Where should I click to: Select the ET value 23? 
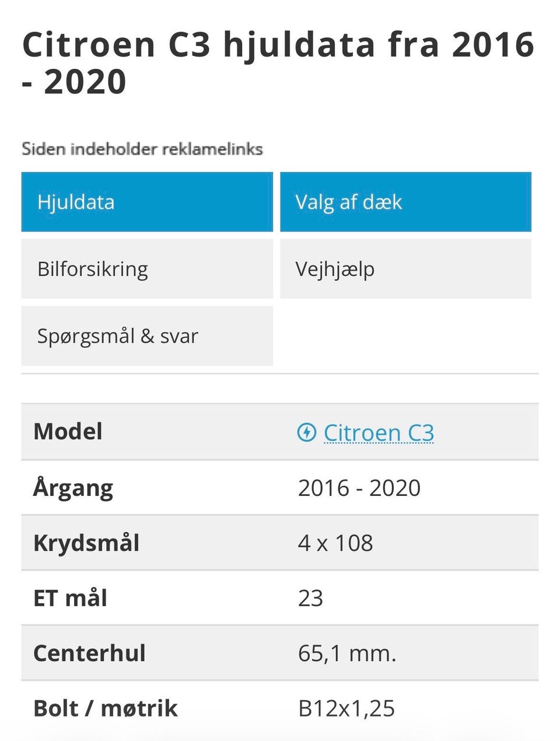pos(310,598)
